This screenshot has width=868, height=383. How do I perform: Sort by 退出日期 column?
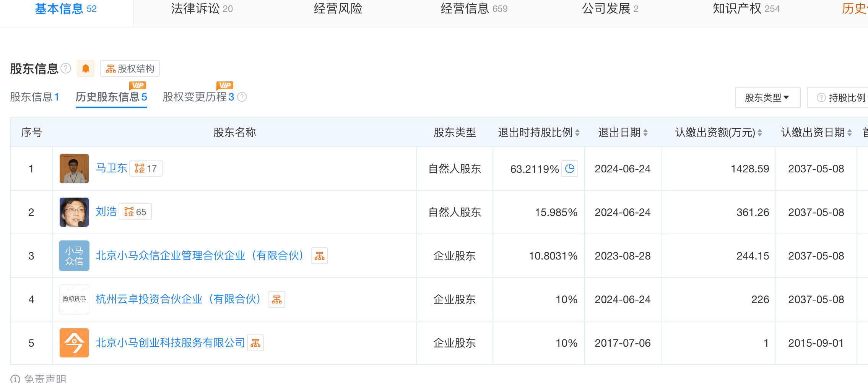[x=645, y=133]
